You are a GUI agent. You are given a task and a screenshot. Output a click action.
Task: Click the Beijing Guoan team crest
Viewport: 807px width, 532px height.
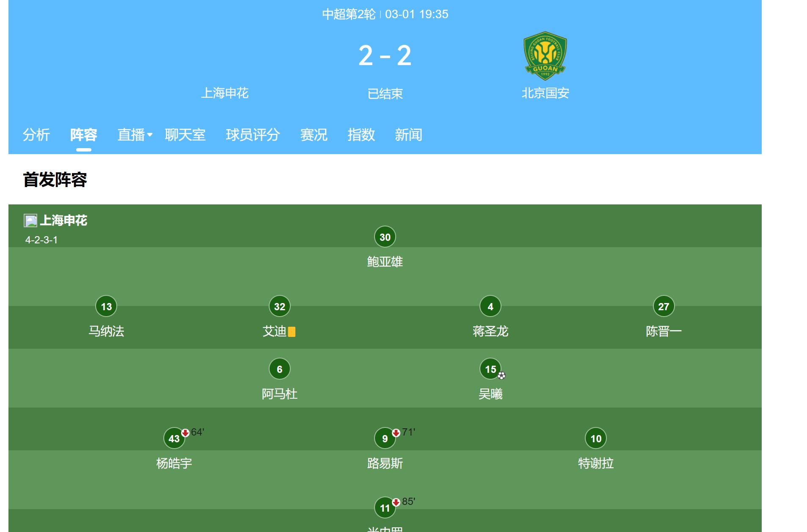pos(545,55)
